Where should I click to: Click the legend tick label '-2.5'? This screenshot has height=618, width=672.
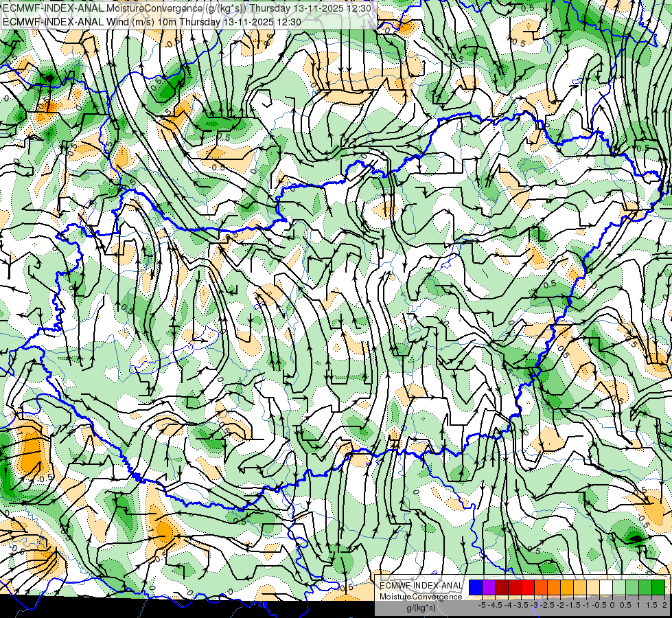click(547, 605)
